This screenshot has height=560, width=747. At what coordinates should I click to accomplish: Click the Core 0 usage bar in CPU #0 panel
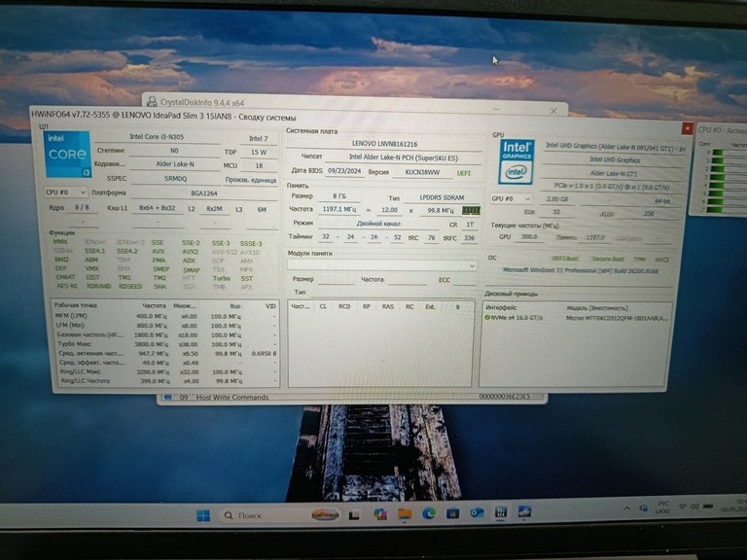tap(717, 153)
